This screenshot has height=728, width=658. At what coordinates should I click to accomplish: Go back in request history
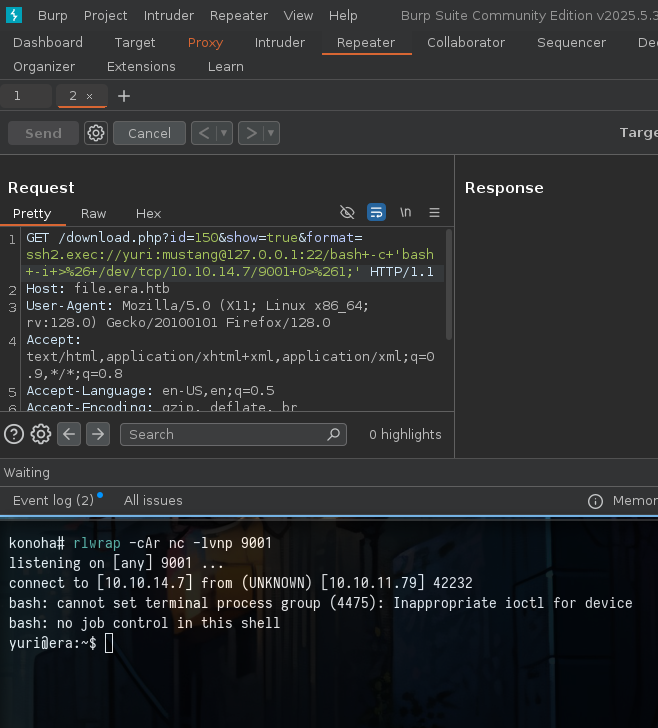tap(203, 133)
